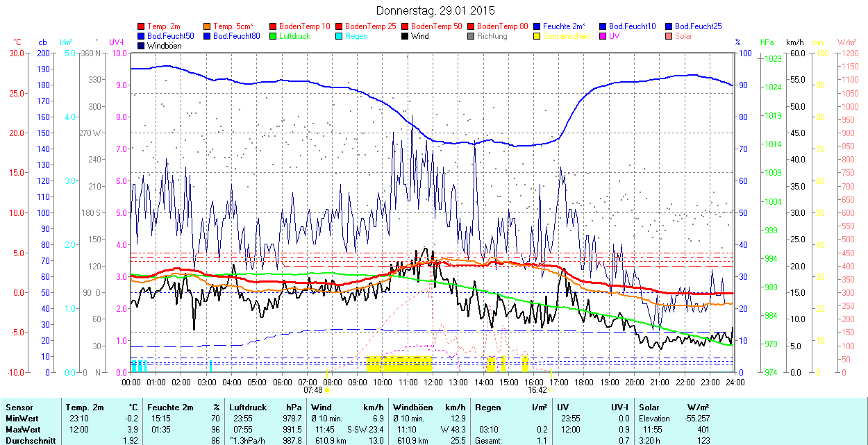868x445 pixels.
Task: Click the cyan Regen legend swatch
Action: (x=340, y=36)
